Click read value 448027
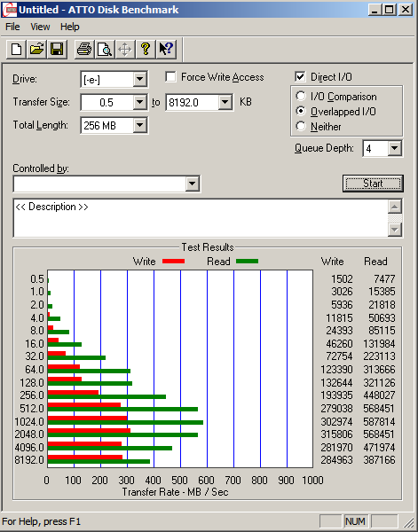The image size is (418, 532). [379, 395]
